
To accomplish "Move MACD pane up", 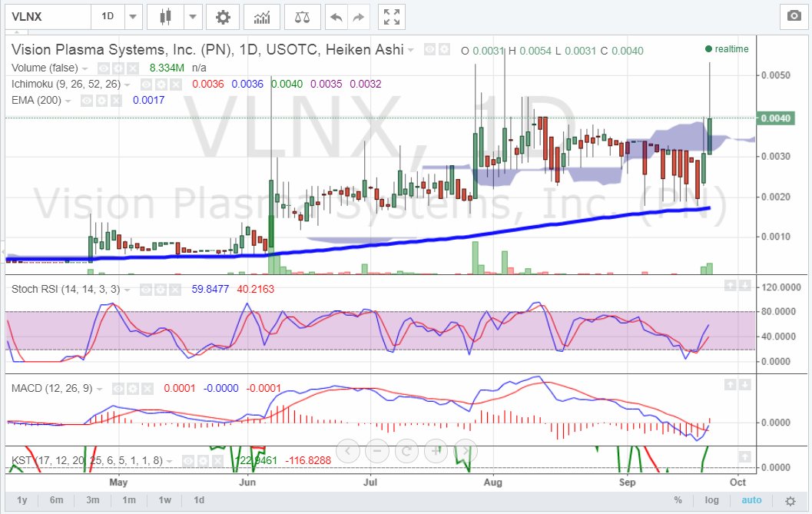I will (730, 384).
